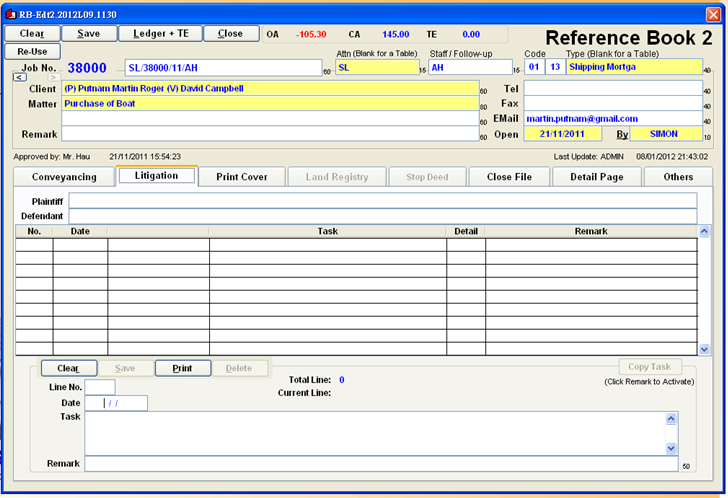Click the Land Registry tab
The width and height of the screenshot is (728, 498).
click(337, 177)
